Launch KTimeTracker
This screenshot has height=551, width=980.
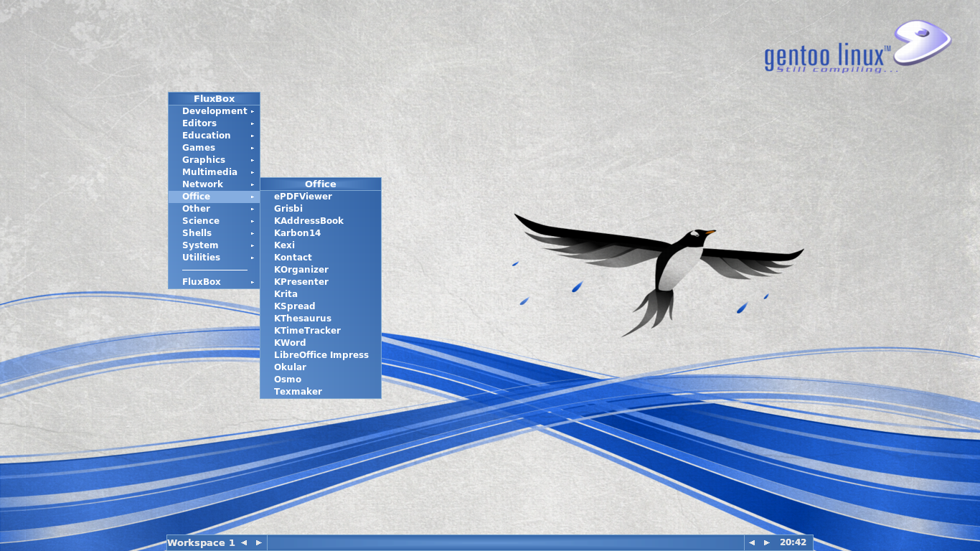[320, 331]
